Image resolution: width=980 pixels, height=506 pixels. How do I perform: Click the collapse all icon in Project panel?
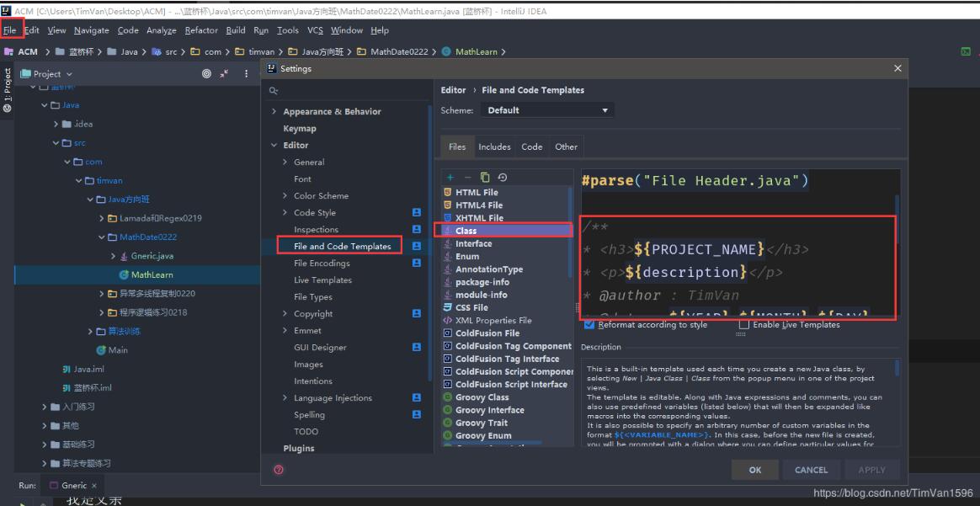click(x=225, y=74)
